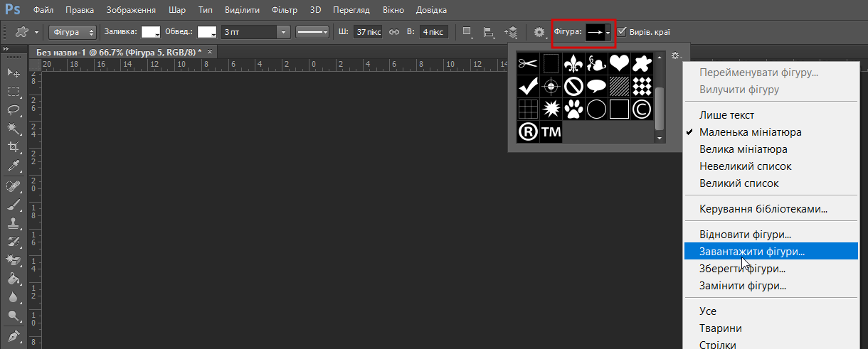Select the Pen tool
868x349 pixels.
[x=13, y=335]
